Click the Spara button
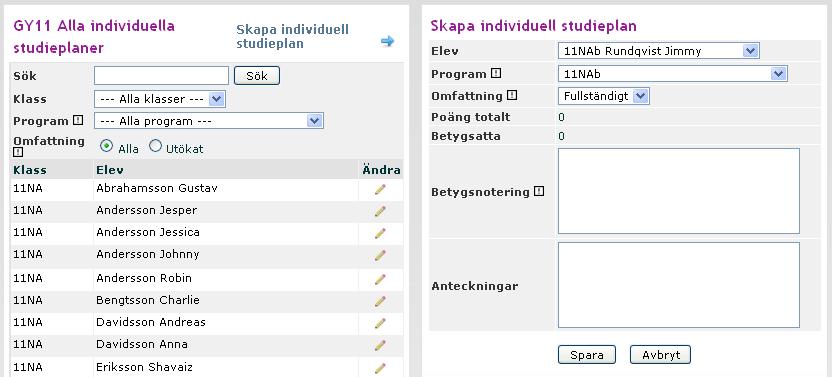Viewport: 832px width, 377px height. (587, 355)
